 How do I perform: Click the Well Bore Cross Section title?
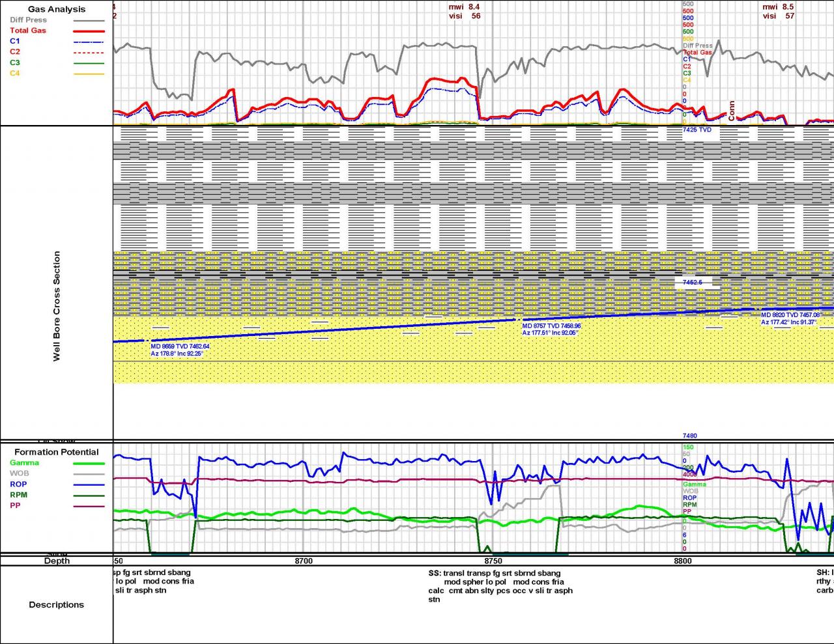coord(57,306)
